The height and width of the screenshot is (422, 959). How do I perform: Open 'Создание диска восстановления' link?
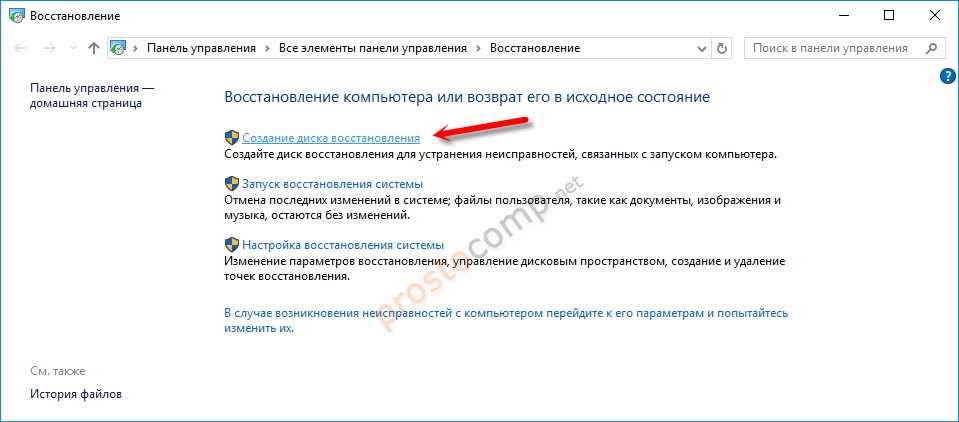(331, 138)
